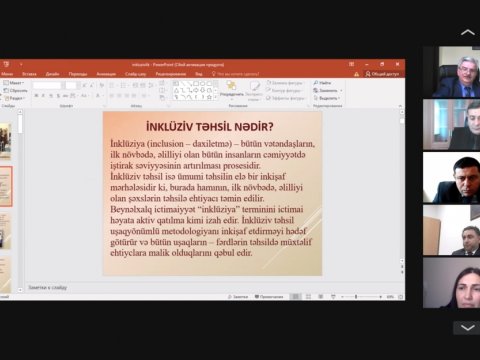Center text in paragraph group
Viewport: 480px width, 360px height.
119,96
